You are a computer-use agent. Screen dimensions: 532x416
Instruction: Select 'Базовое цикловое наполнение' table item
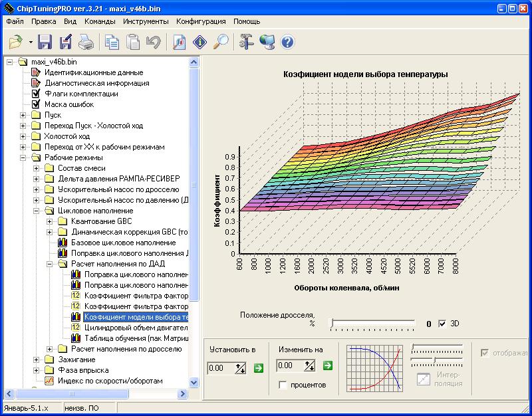point(124,243)
